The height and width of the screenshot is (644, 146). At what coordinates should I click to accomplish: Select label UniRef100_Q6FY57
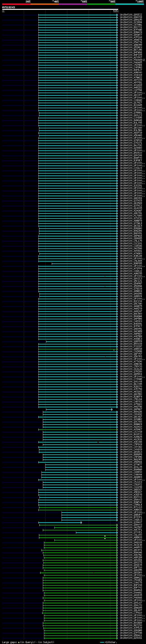click(131, 354)
